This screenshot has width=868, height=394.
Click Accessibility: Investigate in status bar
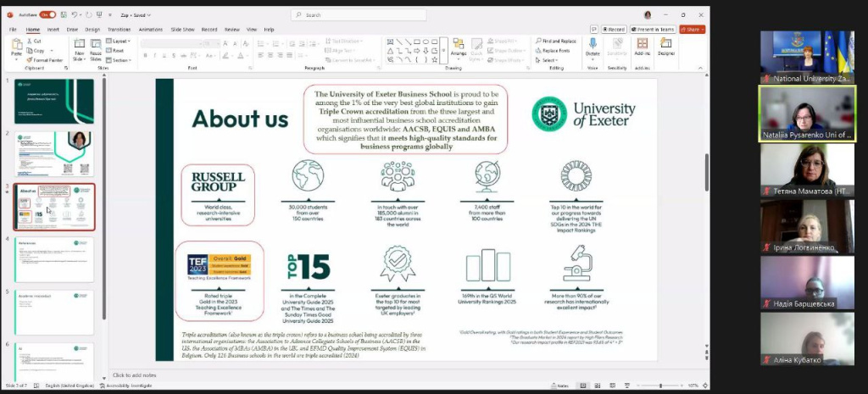125,386
